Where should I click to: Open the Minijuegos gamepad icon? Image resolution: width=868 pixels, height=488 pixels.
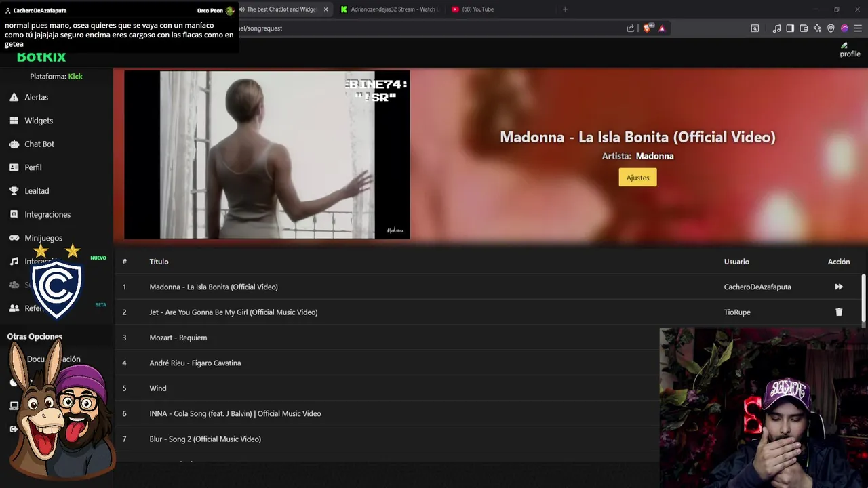click(14, 238)
